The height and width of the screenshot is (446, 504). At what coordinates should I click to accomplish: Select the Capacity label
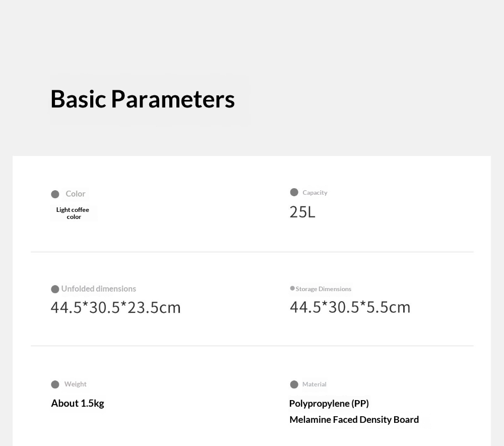point(315,192)
